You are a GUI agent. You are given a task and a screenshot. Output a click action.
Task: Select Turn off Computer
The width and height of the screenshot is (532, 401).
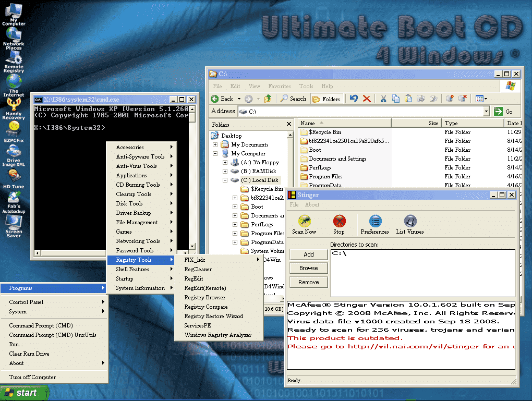pos(54,377)
